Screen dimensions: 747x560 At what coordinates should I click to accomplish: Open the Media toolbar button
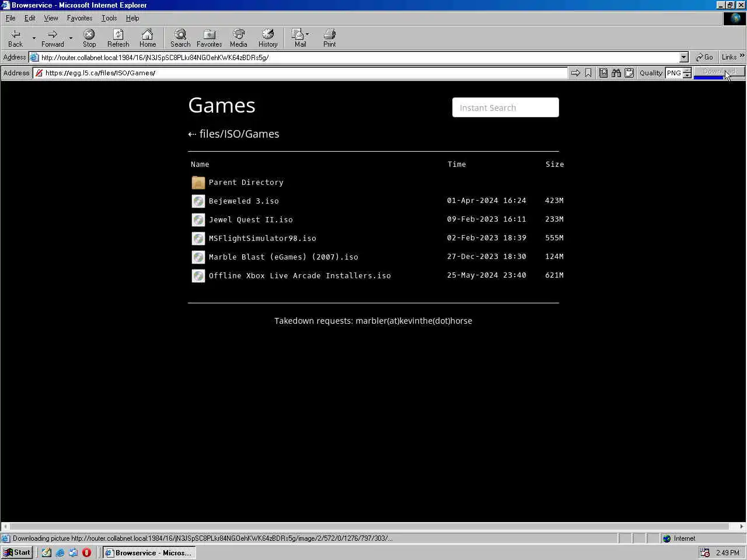[x=239, y=38]
